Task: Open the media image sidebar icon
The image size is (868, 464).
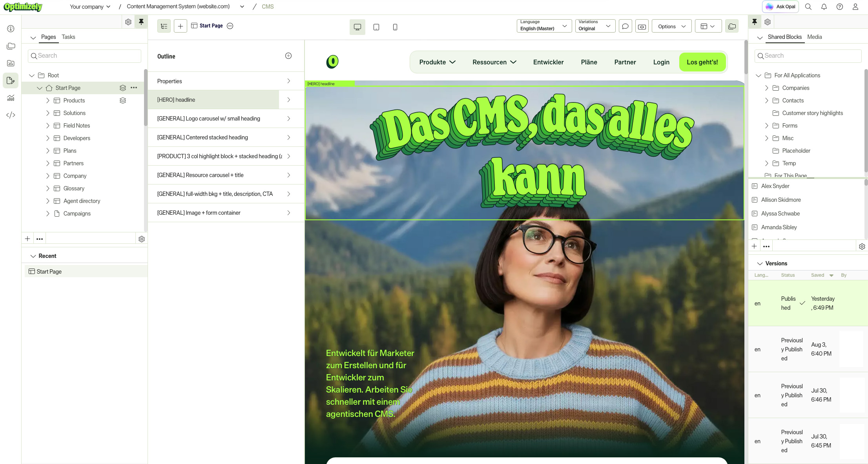Action: pyautogui.click(x=11, y=63)
